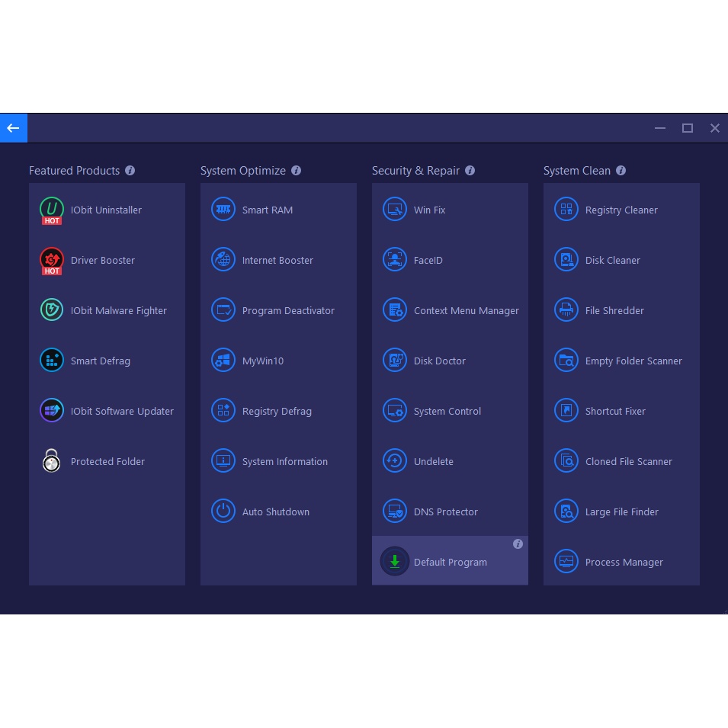Select the Large File Finder entry

tap(621, 512)
